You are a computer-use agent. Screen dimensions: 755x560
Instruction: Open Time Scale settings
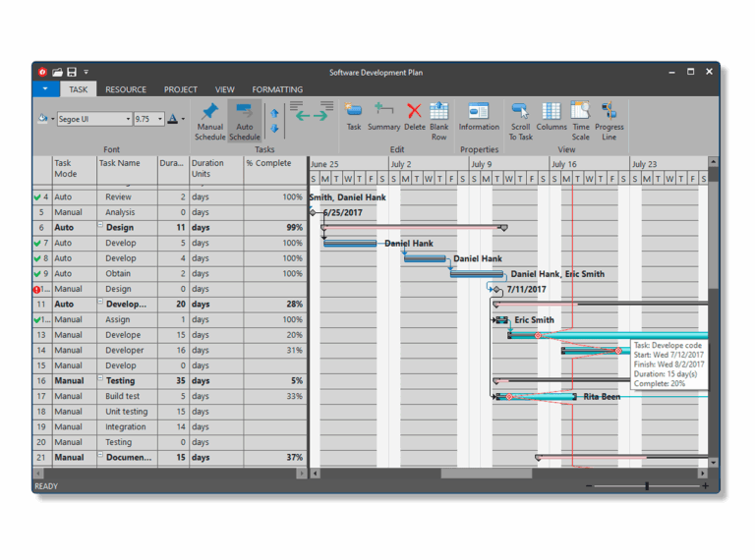pos(580,121)
